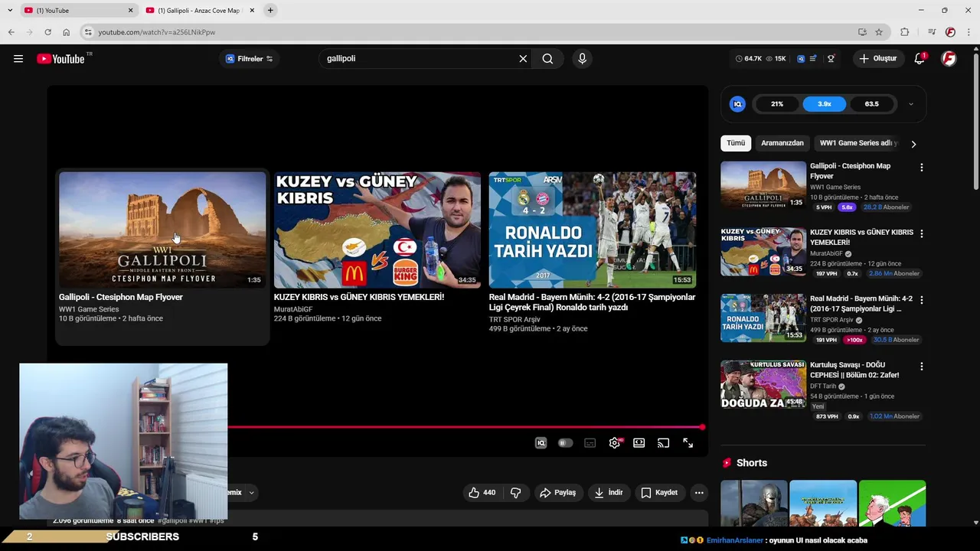The width and height of the screenshot is (980, 551).
Task: Toggle autoplay switch in player
Action: pos(565,443)
